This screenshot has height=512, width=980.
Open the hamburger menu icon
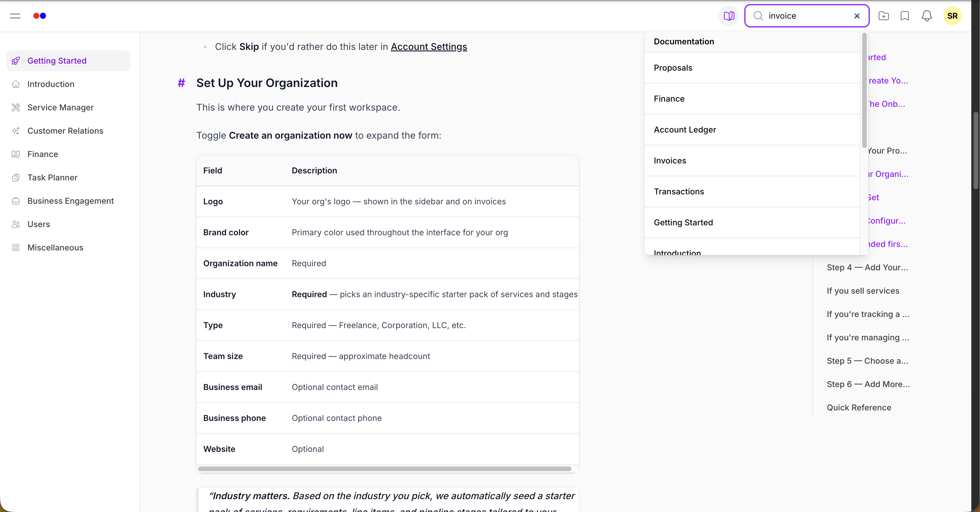15,16
